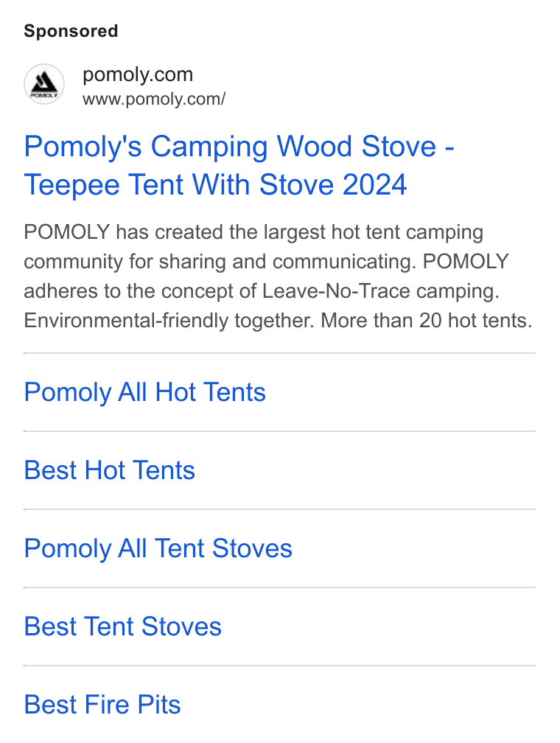Click the Pomoly mountain logo icon
Screen dimensions: 560x743
pos(44,83)
